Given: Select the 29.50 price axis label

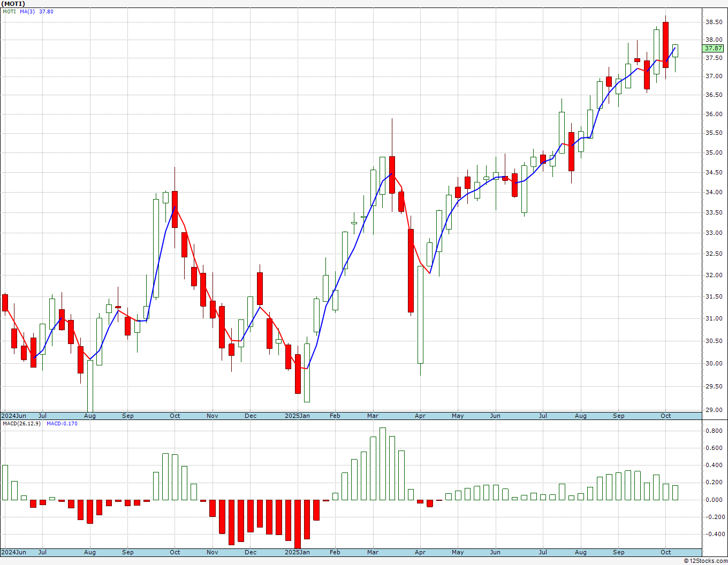Looking at the screenshot, I should click(x=714, y=387).
